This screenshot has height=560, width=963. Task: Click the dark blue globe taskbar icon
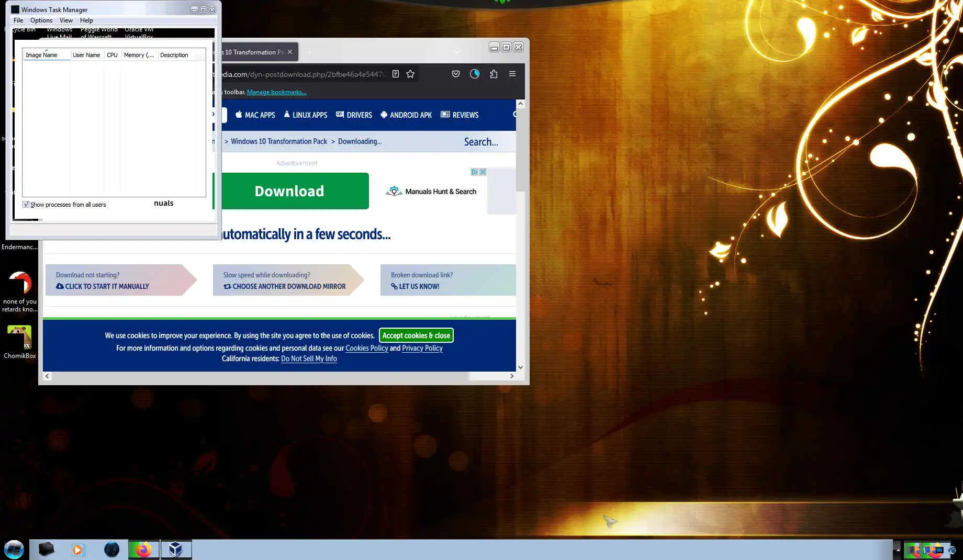111,549
